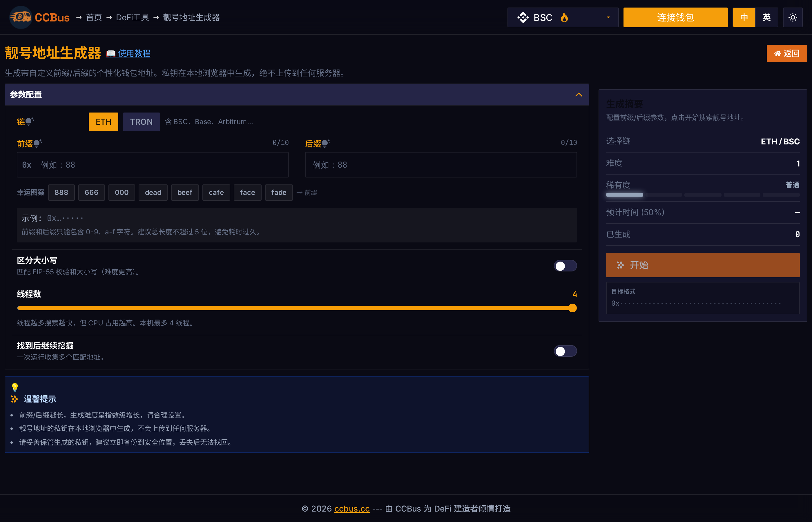Click the 预计时间 (50%) label
The height and width of the screenshot is (522, 812).
[x=635, y=212]
